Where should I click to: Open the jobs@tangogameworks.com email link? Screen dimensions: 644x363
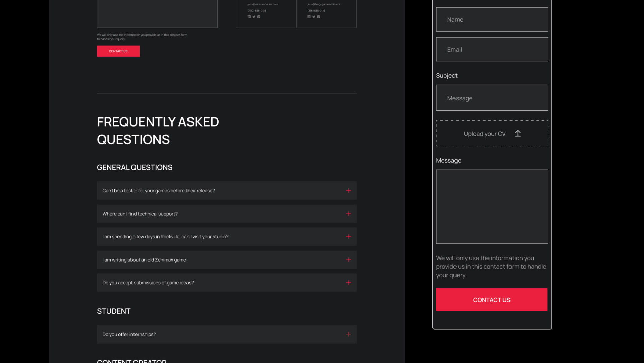click(x=324, y=4)
